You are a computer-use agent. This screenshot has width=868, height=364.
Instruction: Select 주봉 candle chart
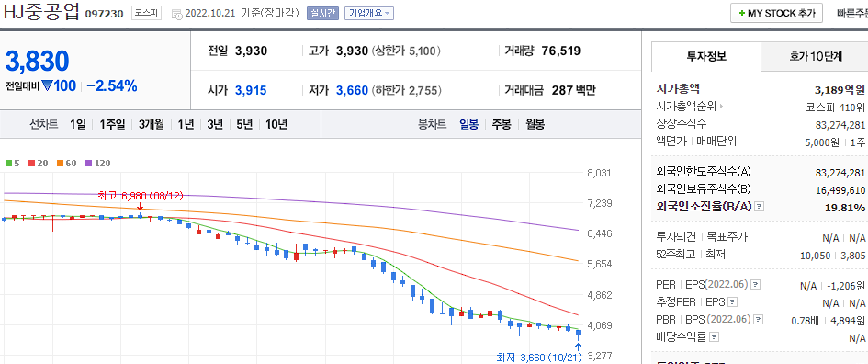[x=502, y=125]
